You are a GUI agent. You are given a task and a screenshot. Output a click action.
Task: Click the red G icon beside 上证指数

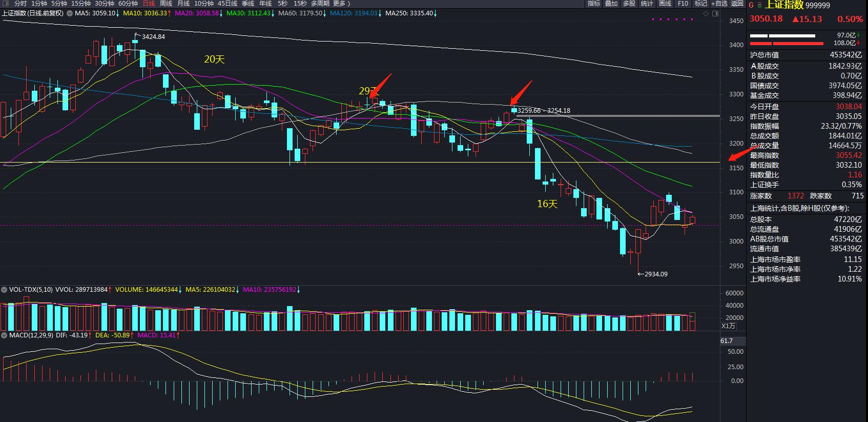coord(752,5)
